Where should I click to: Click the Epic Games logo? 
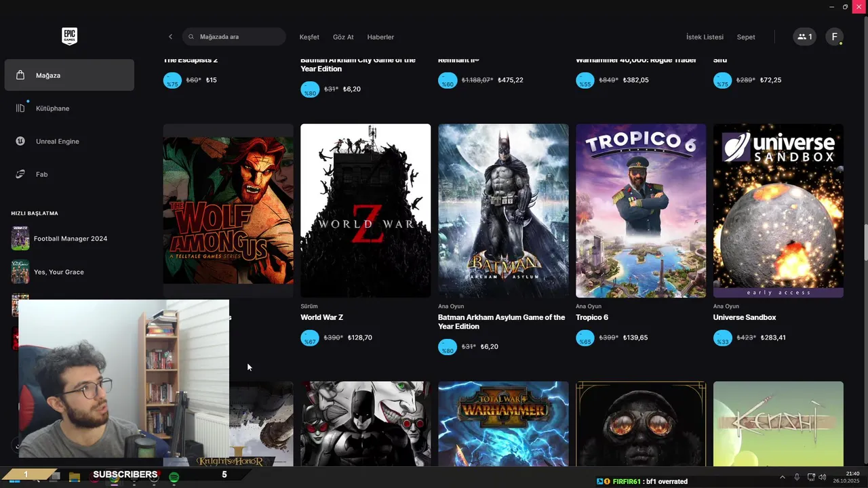coord(69,37)
